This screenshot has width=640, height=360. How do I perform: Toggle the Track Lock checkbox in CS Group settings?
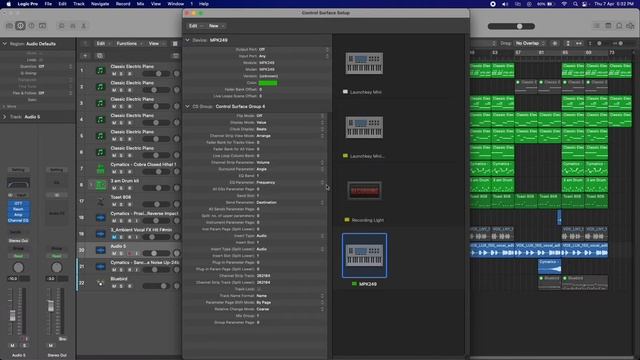point(258,289)
